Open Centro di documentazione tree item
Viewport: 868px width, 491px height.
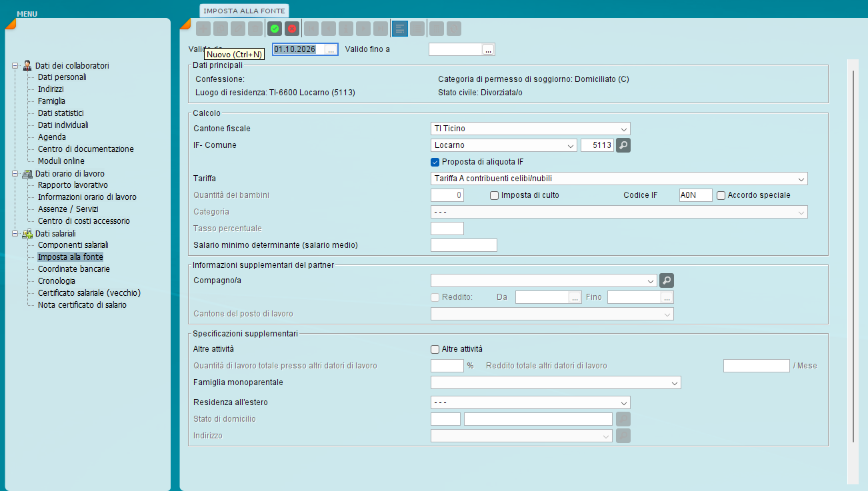[86, 149]
